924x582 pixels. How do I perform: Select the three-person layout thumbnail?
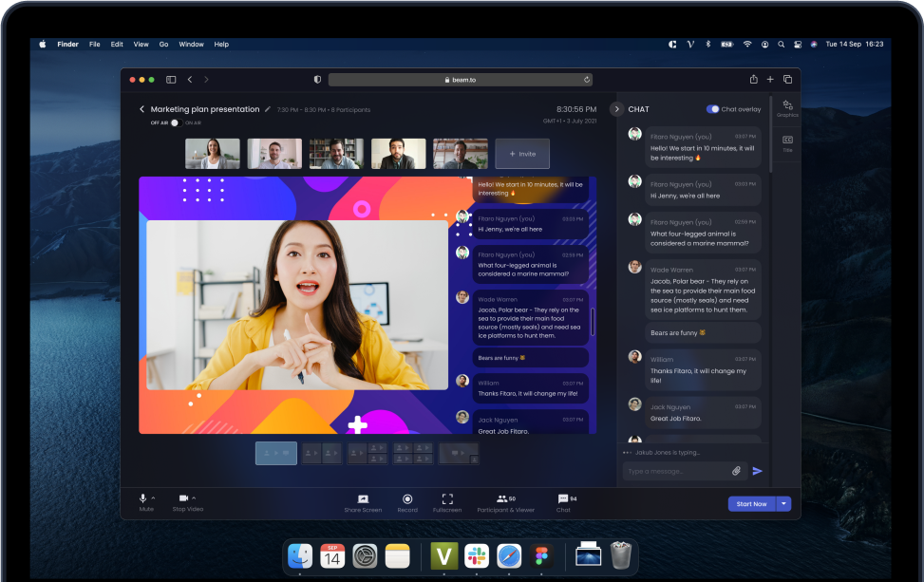(x=368, y=453)
